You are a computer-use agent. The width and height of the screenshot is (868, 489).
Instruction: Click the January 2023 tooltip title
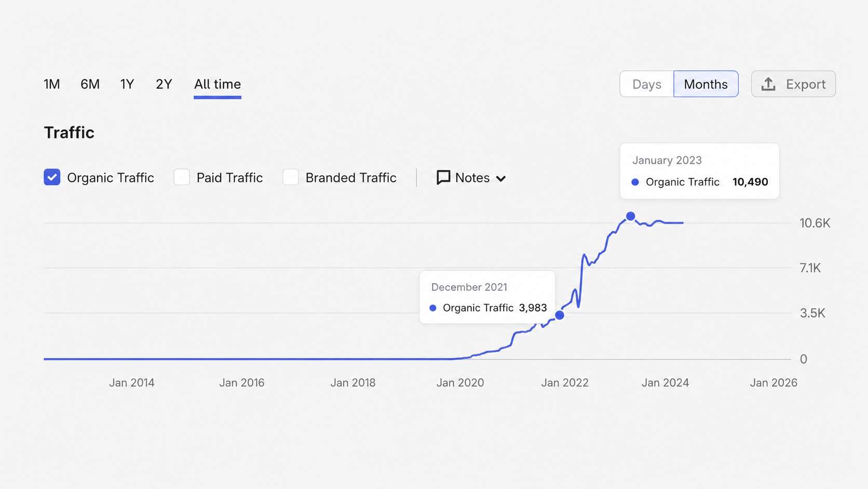coord(667,160)
